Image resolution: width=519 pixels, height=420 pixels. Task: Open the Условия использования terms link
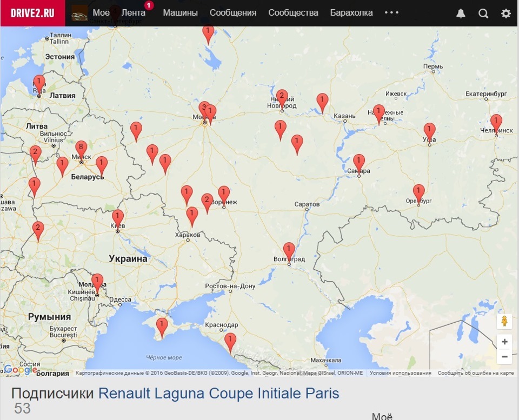(x=401, y=373)
